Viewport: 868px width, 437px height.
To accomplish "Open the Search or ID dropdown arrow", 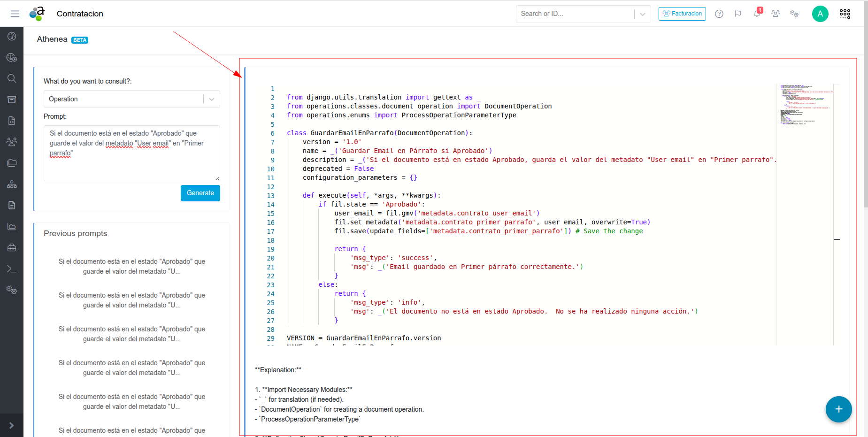I will (x=642, y=14).
